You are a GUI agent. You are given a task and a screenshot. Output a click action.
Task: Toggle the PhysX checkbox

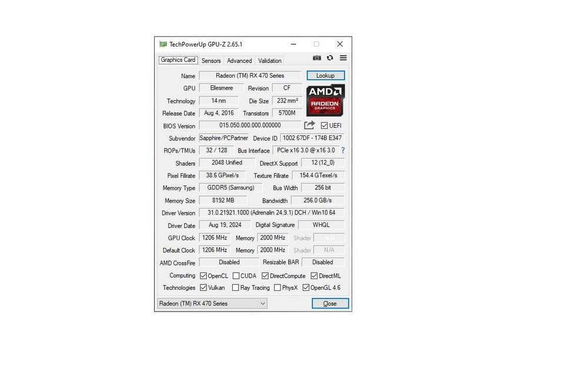[278, 288]
